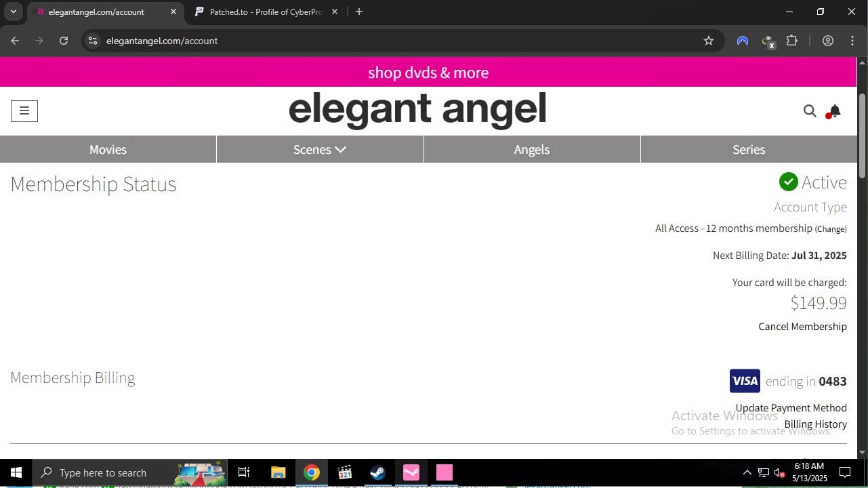Close the Patched.to tab
Screen dimensions: 868x488
335,12
